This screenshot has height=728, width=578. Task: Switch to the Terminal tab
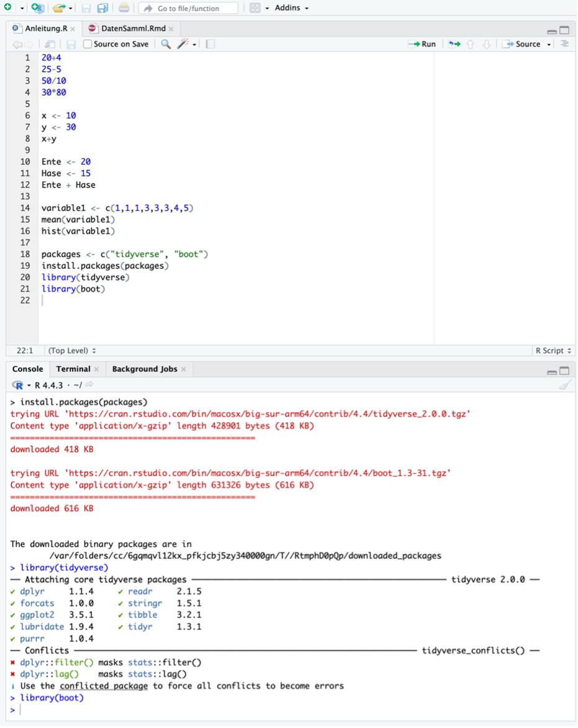(73, 369)
